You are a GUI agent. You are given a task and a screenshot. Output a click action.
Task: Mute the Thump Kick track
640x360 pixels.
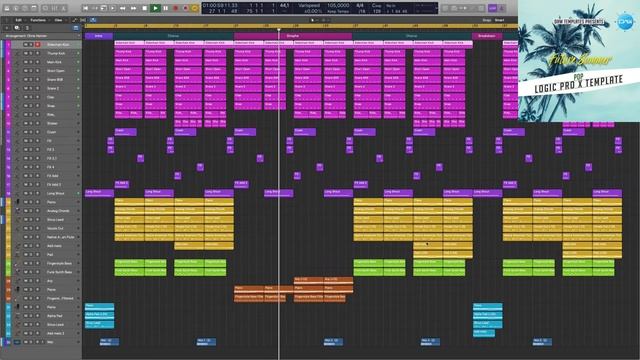pyautogui.click(x=25, y=53)
